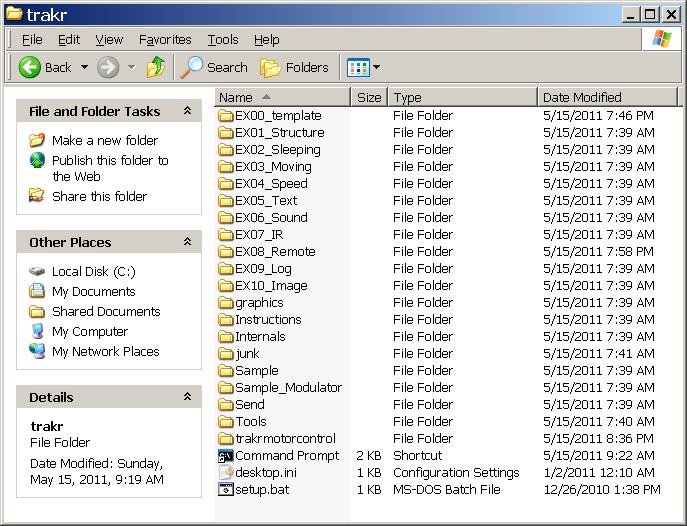Select the Send folder name
687x526 pixels.
point(250,405)
